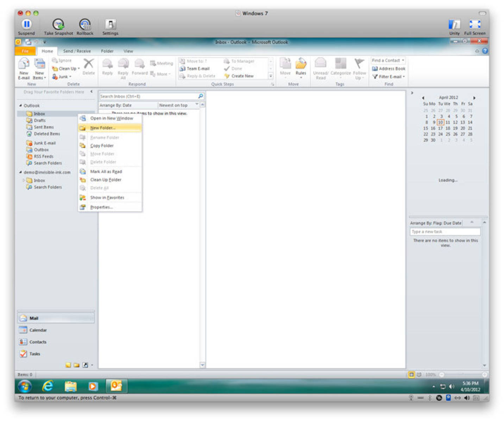The width and height of the screenshot is (504, 422).
Task: Select the Sent Items folder
Action: [x=44, y=127]
